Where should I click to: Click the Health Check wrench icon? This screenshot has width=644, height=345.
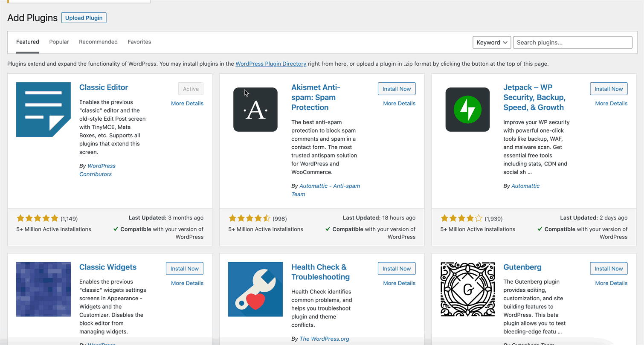(x=255, y=289)
